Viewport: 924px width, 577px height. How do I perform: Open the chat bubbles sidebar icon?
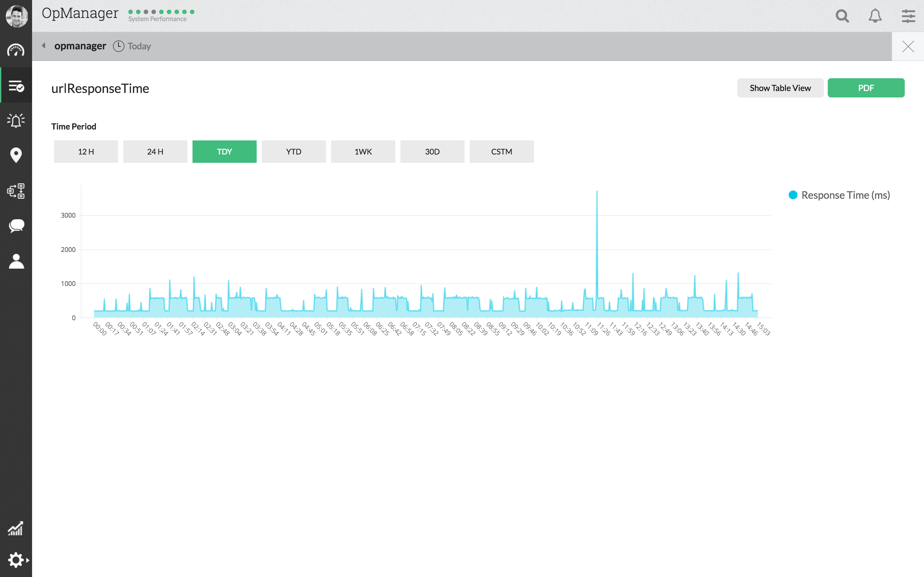[16, 226]
